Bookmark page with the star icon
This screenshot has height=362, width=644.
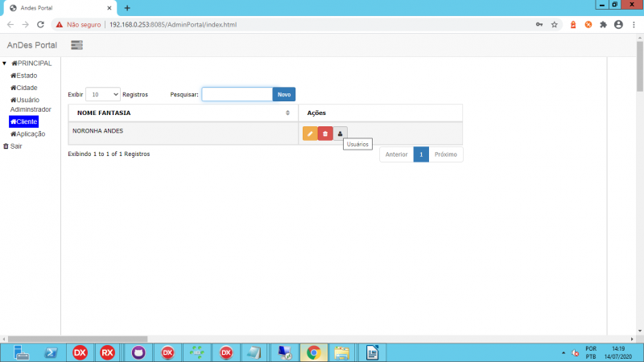[x=555, y=25]
